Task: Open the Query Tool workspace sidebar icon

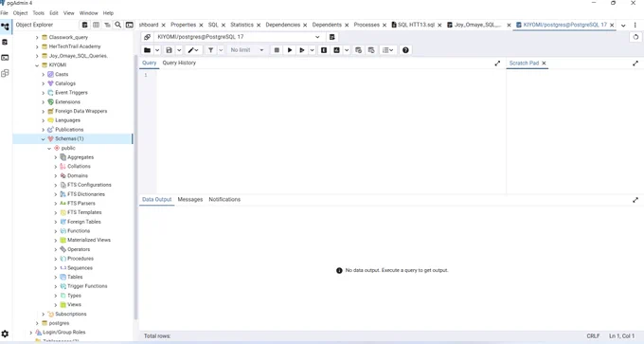Action: [5, 43]
